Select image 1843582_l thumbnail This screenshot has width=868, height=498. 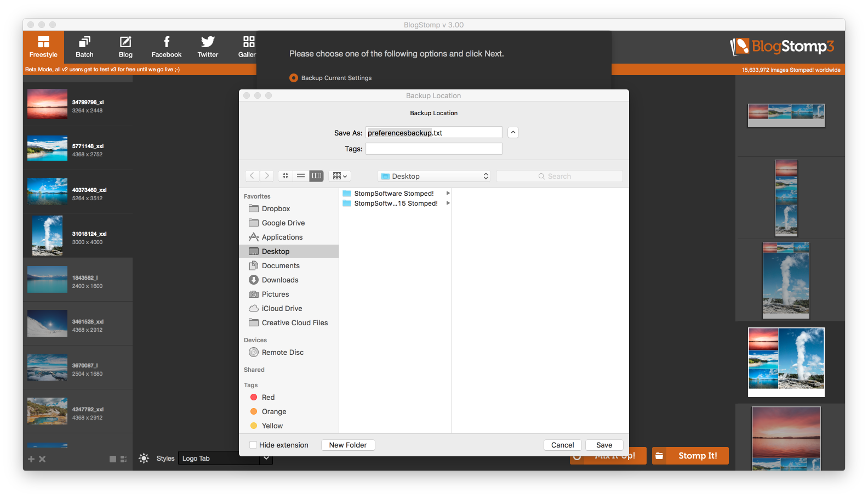click(48, 280)
